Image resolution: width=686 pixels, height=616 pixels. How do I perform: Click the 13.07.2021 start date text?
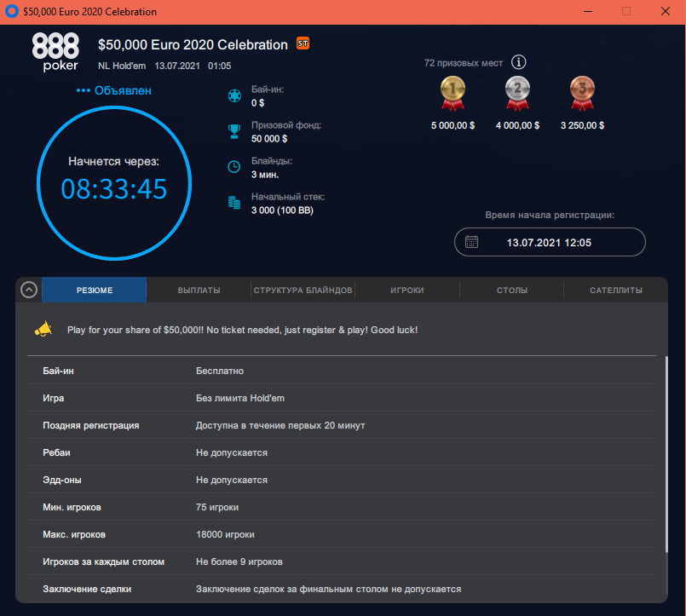(x=177, y=66)
